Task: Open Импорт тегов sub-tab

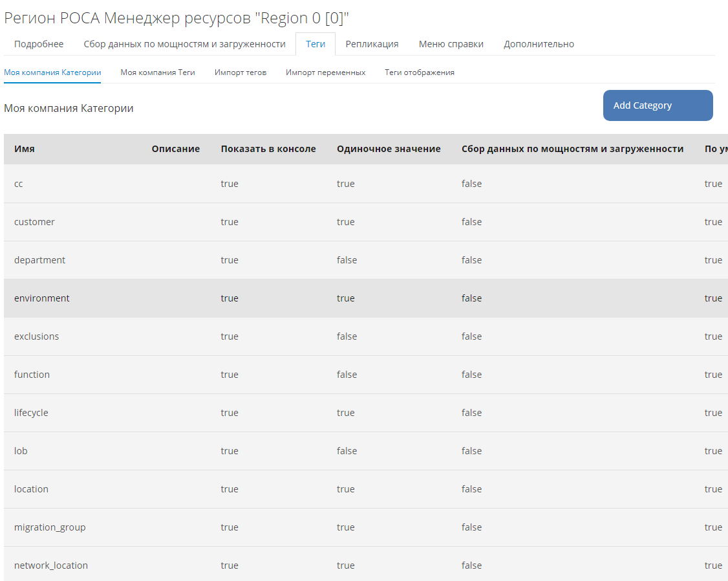Action: coord(241,72)
